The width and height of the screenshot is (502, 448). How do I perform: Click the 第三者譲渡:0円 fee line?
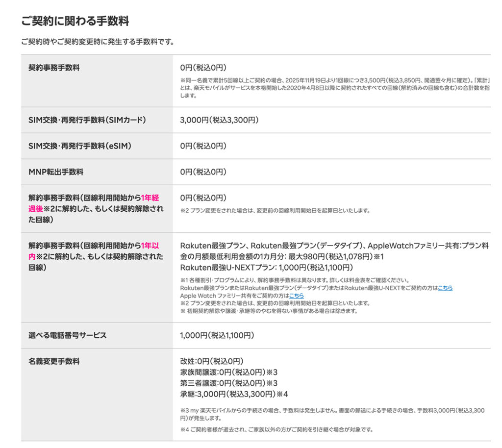[x=228, y=383]
